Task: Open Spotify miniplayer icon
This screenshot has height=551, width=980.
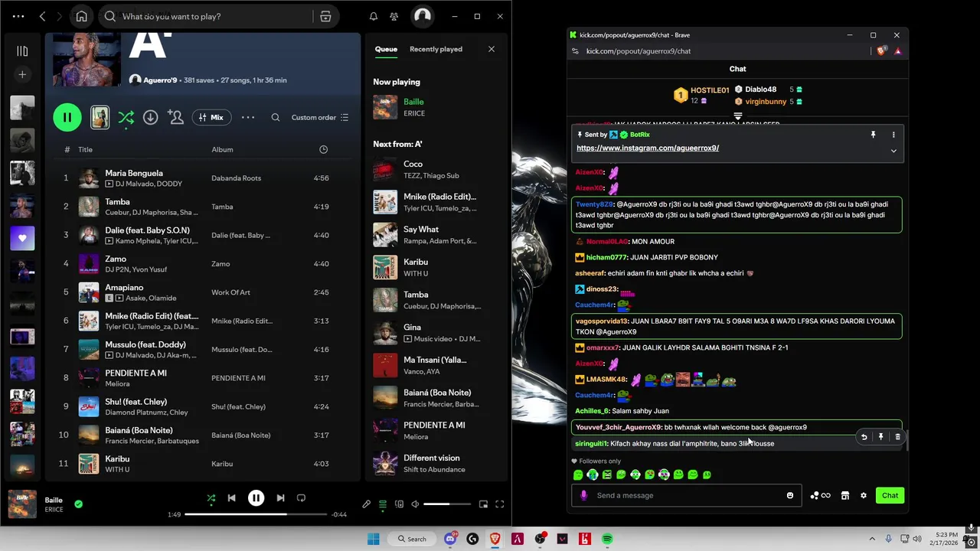Action: (483, 504)
